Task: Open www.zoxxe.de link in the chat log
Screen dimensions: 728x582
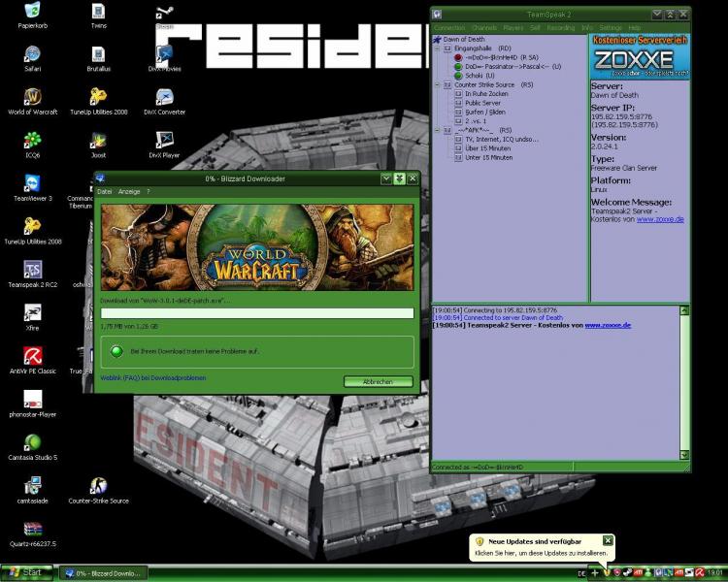Action: 608,325
